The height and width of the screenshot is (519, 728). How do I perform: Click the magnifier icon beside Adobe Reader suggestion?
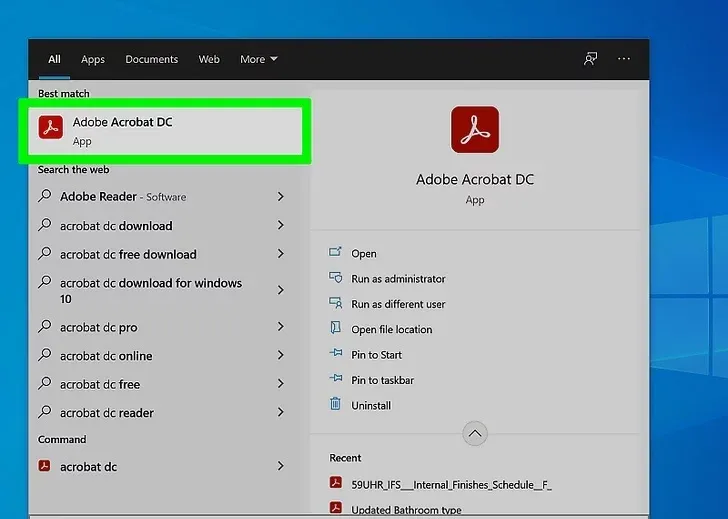45,195
